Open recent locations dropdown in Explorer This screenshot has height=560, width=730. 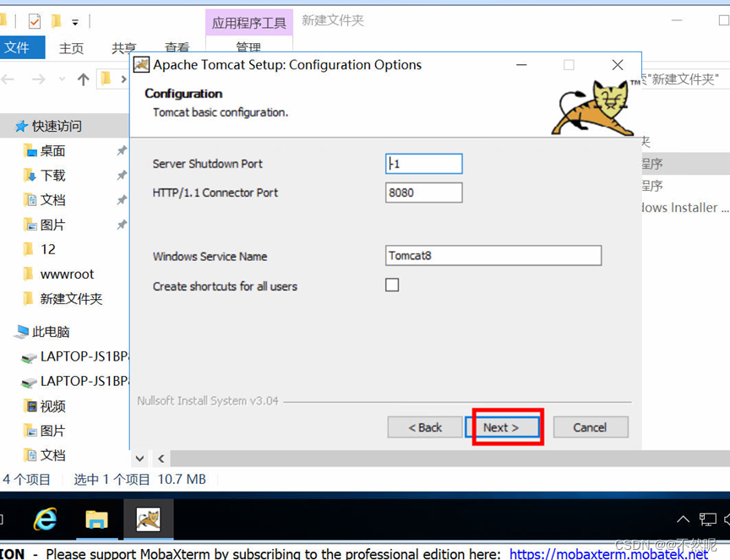[x=62, y=79]
